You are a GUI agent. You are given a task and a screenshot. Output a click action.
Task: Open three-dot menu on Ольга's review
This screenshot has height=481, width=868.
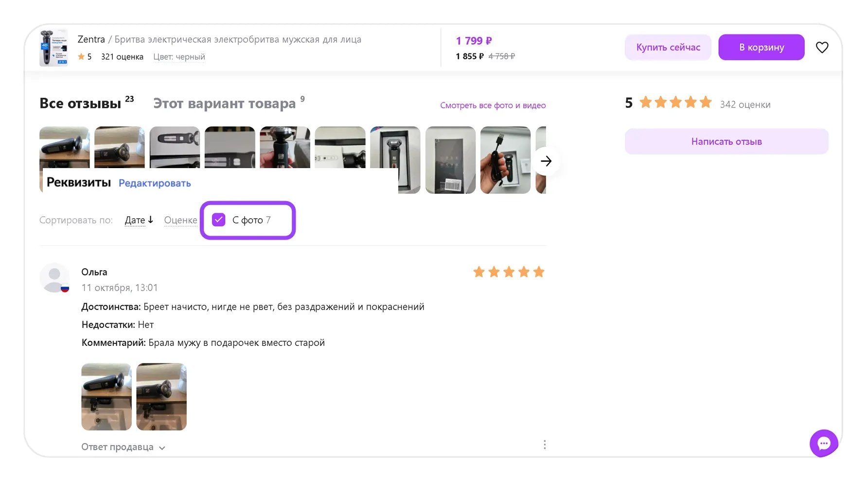point(545,445)
